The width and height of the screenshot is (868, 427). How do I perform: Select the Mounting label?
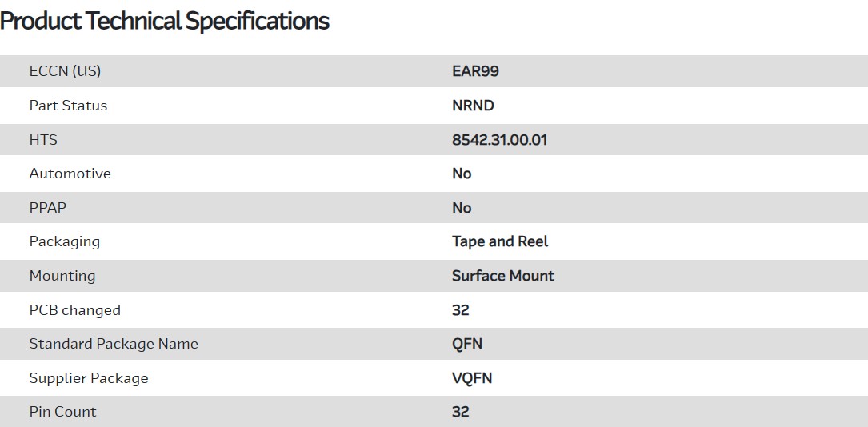coord(62,276)
